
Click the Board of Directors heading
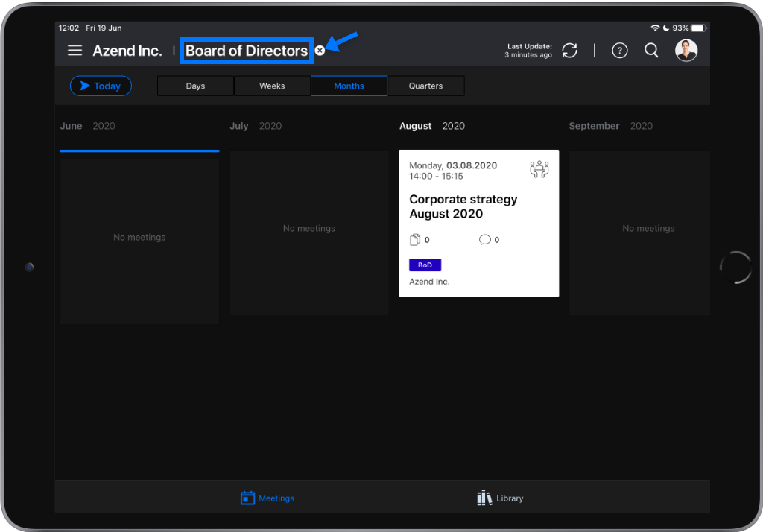click(246, 51)
